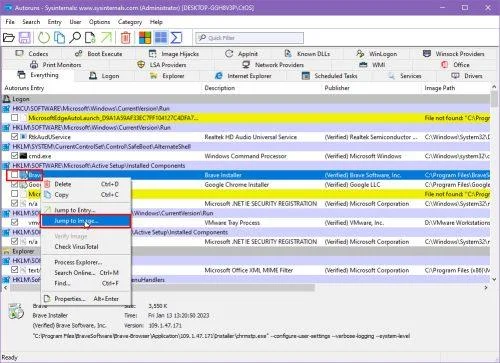Open the Entry menu
This screenshot has width=500, height=363.
(54, 22)
